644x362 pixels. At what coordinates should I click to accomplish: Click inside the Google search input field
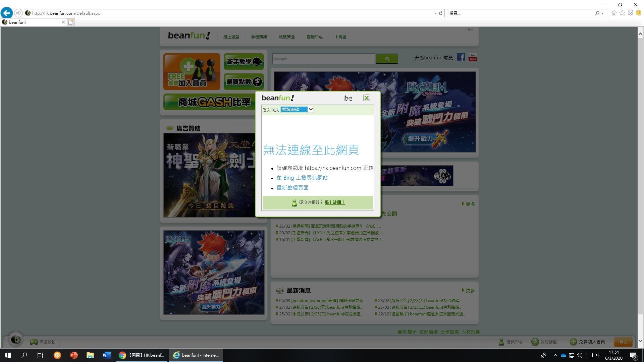(x=323, y=58)
